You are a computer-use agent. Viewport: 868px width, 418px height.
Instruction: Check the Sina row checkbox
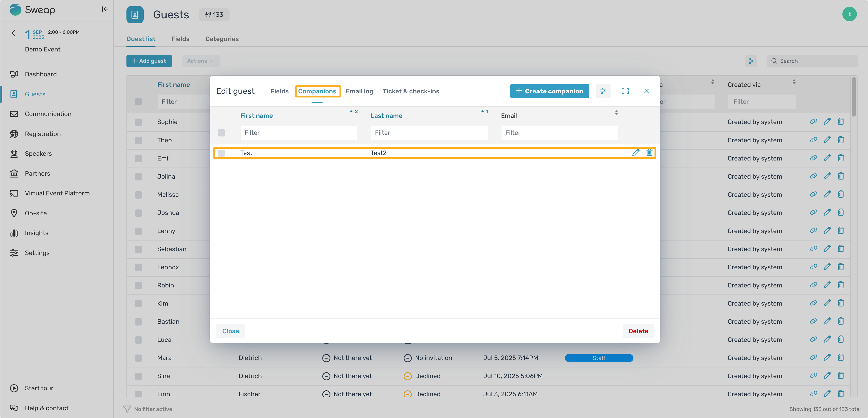pos(138,376)
